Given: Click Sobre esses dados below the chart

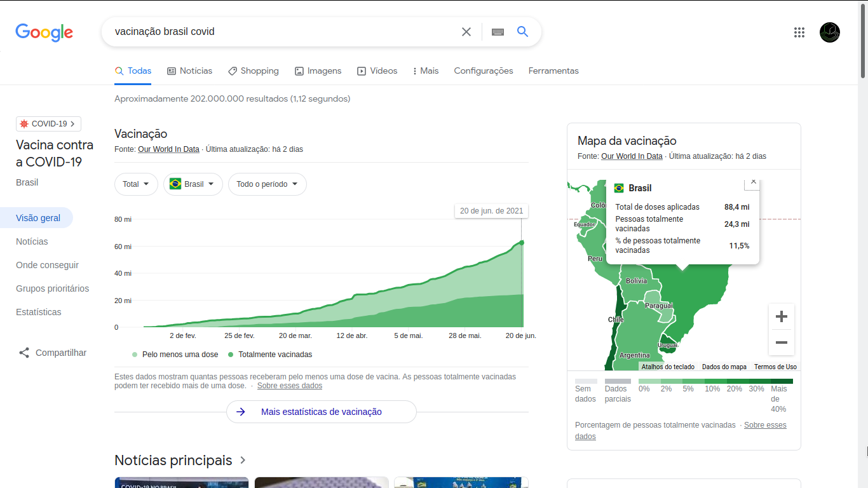Looking at the screenshot, I should pyautogui.click(x=290, y=386).
